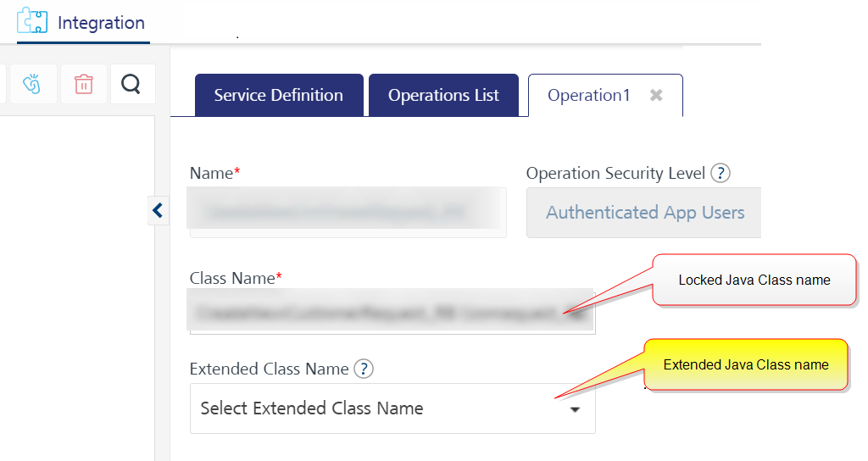
Task: Click the Integration puzzle icon
Action: [x=32, y=21]
